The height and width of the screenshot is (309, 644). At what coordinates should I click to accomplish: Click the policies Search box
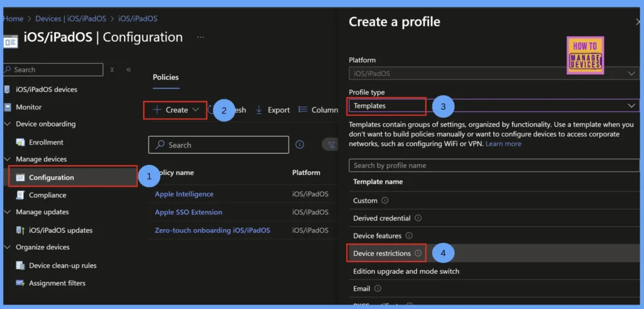(218, 145)
